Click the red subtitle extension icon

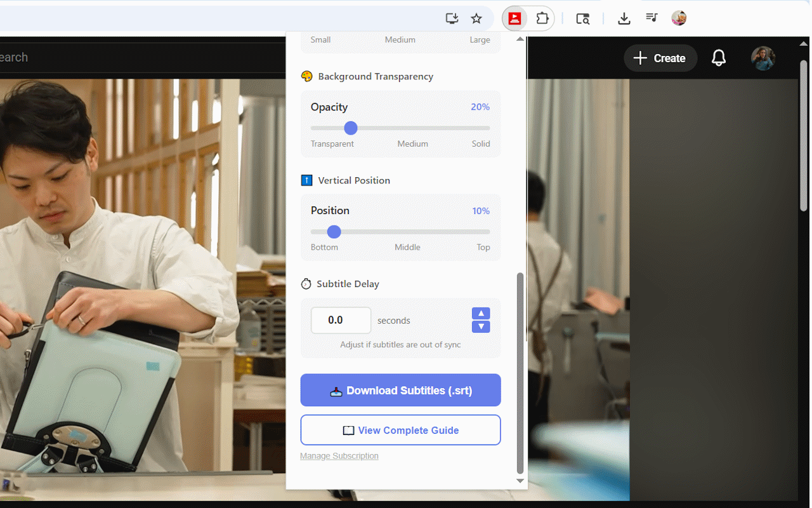point(514,18)
